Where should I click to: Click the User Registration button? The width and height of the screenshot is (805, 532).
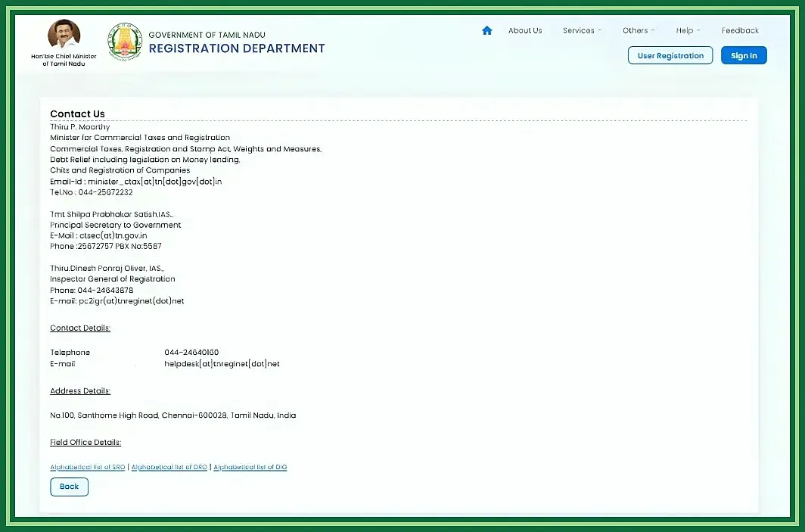point(670,55)
